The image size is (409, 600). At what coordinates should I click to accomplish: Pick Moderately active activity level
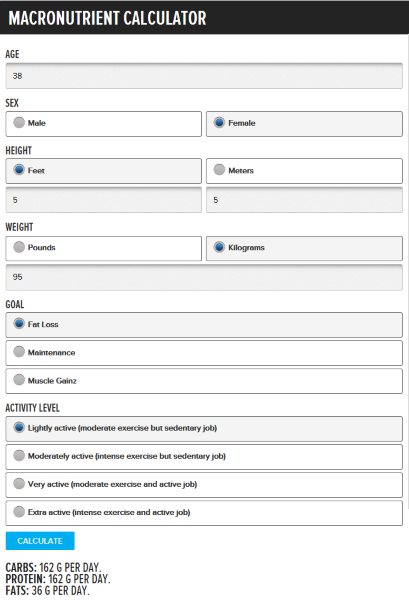[x=19, y=455]
